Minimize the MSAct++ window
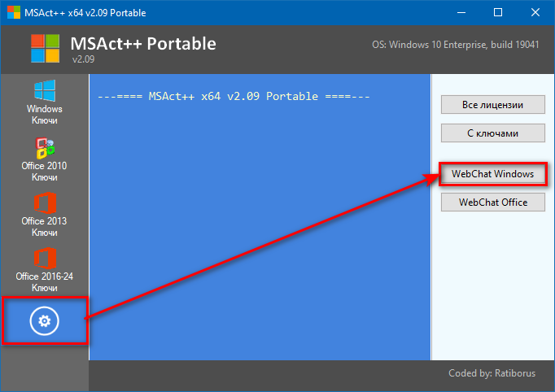 click(461, 12)
